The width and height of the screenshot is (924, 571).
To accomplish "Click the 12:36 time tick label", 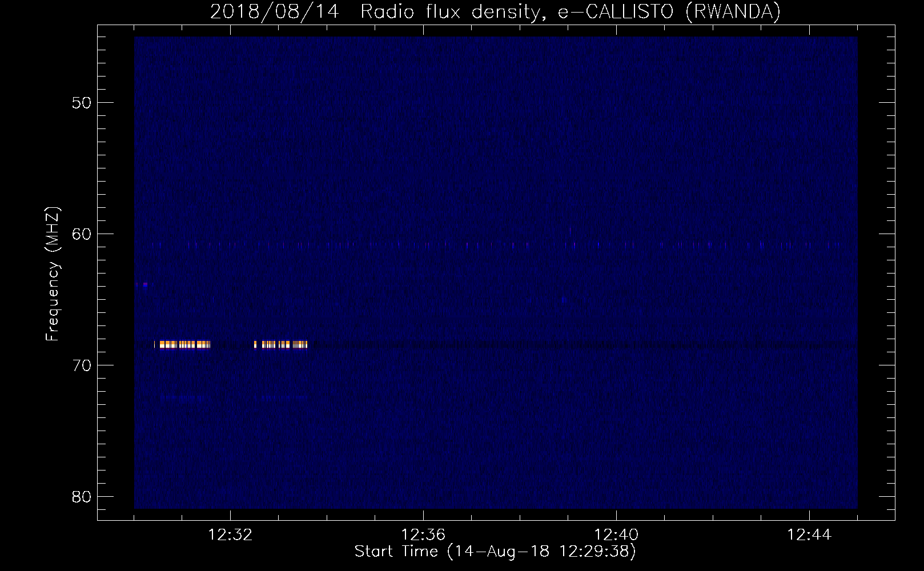I will pyautogui.click(x=423, y=535).
